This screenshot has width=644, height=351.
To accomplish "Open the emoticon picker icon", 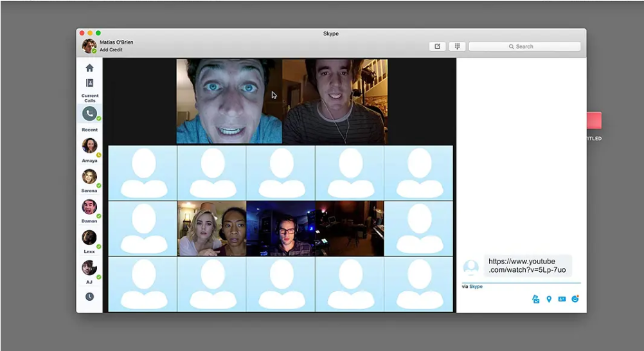I will (x=575, y=299).
